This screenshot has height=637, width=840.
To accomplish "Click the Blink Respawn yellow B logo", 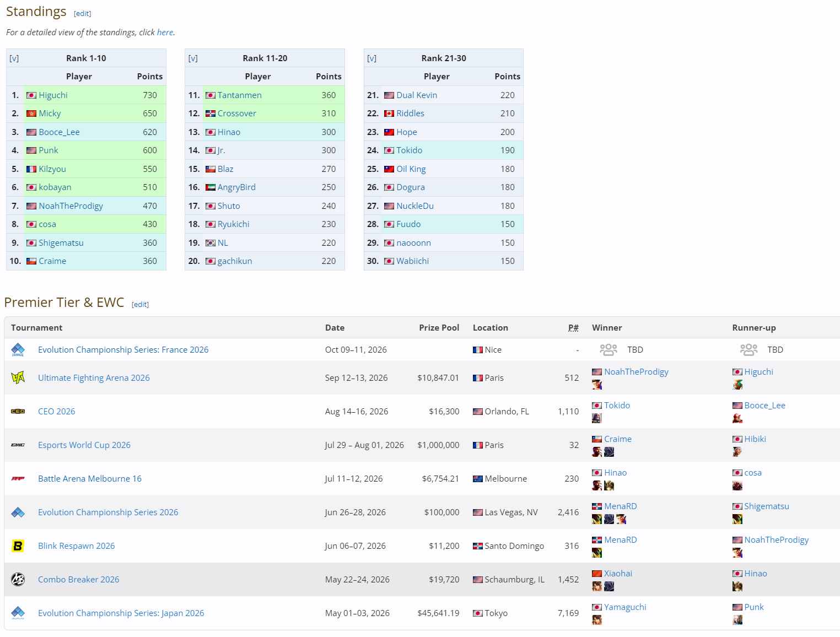I will pyautogui.click(x=18, y=546).
